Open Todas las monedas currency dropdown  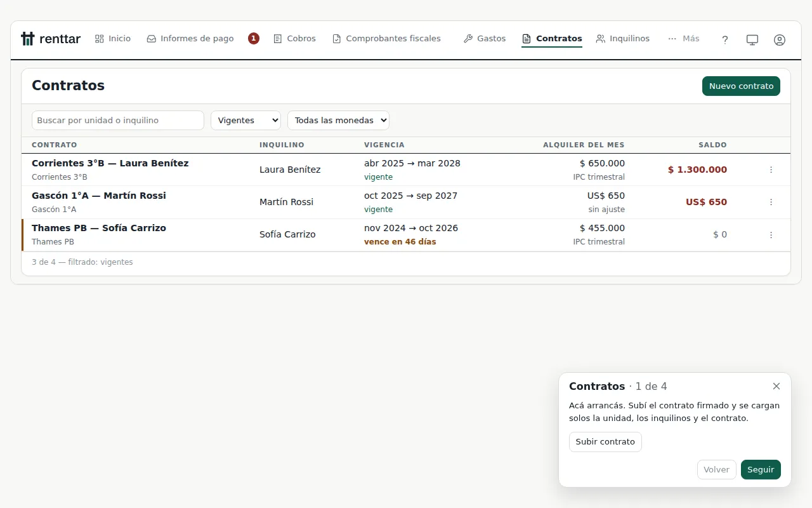338,120
